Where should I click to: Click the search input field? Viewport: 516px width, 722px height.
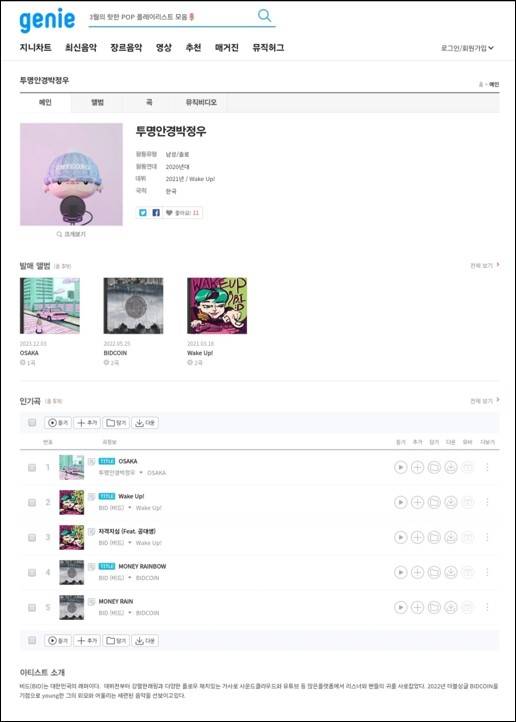click(171, 17)
